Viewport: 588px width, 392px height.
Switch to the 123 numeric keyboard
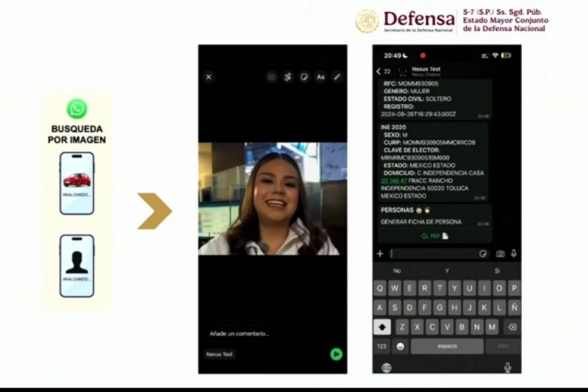381,346
